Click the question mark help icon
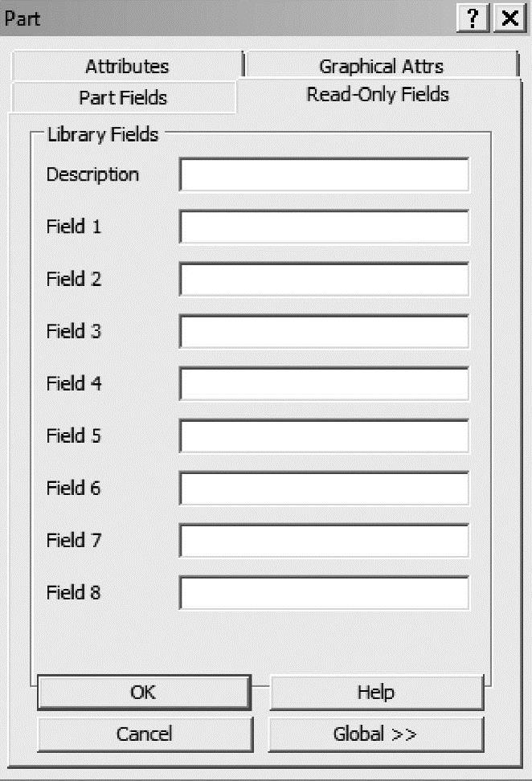 click(x=473, y=18)
